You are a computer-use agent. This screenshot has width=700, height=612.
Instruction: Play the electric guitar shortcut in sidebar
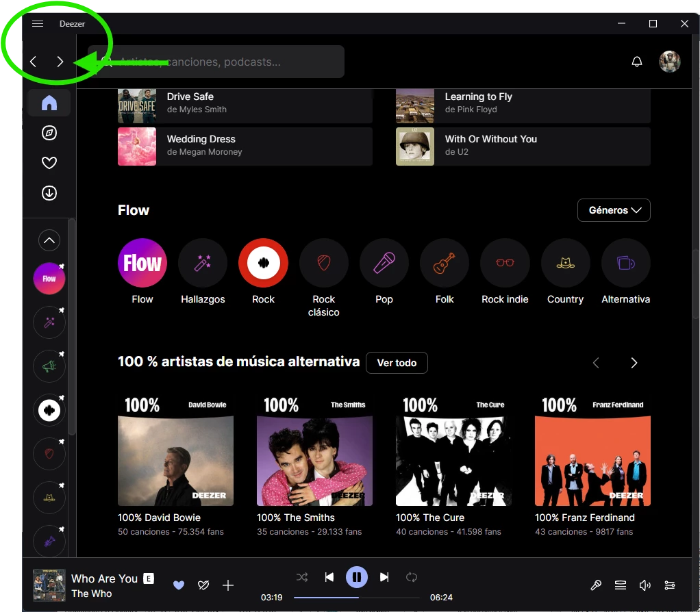click(x=49, y=541)
